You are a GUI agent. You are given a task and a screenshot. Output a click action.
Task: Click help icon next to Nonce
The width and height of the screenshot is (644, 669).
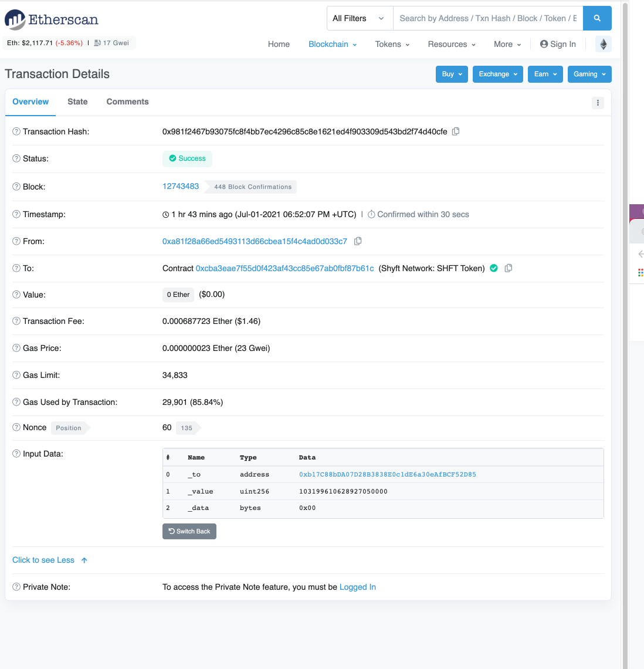pyautogui.click(x=16, y=427)
